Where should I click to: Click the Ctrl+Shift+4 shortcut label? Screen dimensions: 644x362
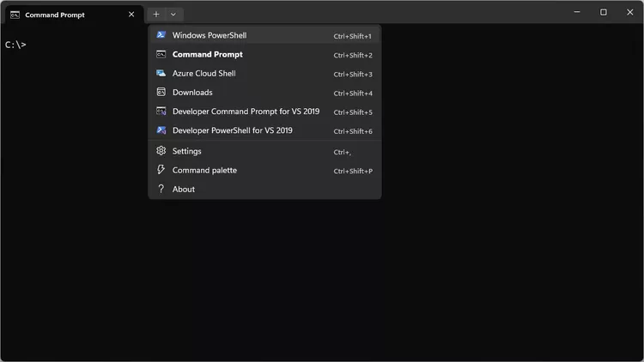353,94
